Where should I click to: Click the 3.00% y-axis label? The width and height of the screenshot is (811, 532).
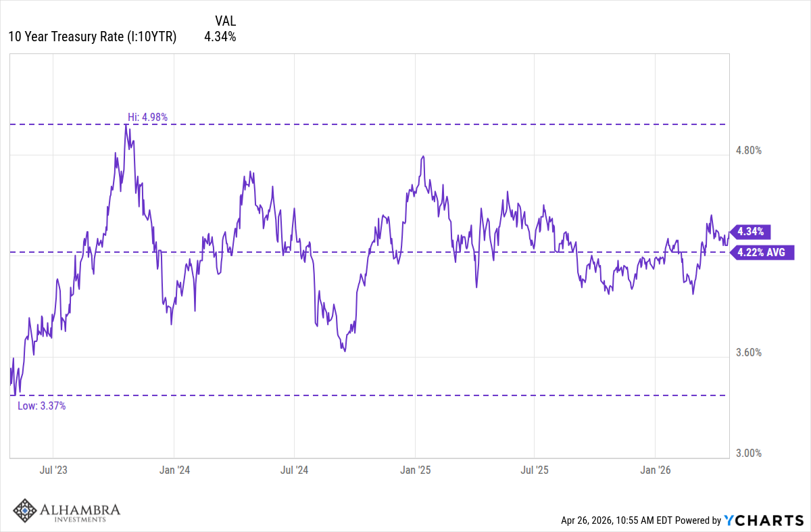pyautogui.click(x=748, y=453)
